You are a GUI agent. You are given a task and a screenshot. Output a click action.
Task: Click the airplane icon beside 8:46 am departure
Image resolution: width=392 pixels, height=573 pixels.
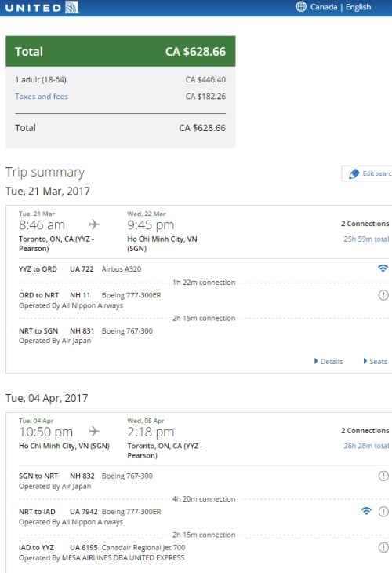[94, 224]
